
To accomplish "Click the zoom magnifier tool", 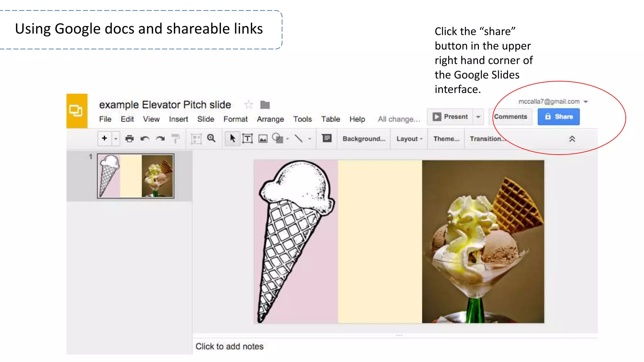I will pyautogui.click(x=211, y=138).
